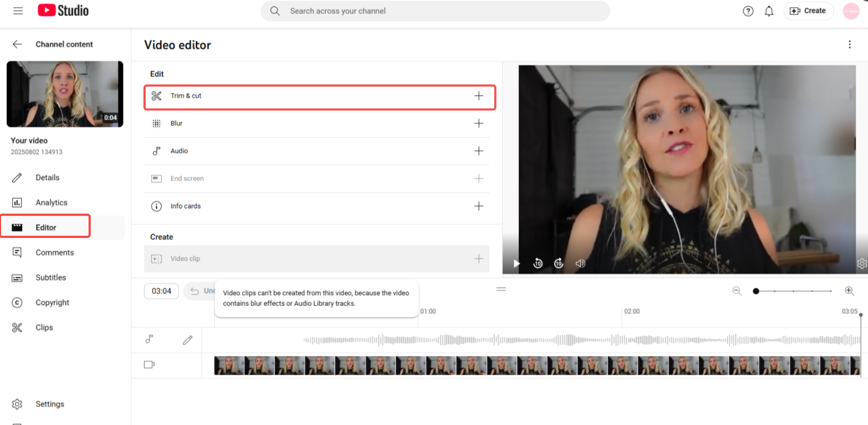Expand the Trim & cut option

(x=479, y=96)
